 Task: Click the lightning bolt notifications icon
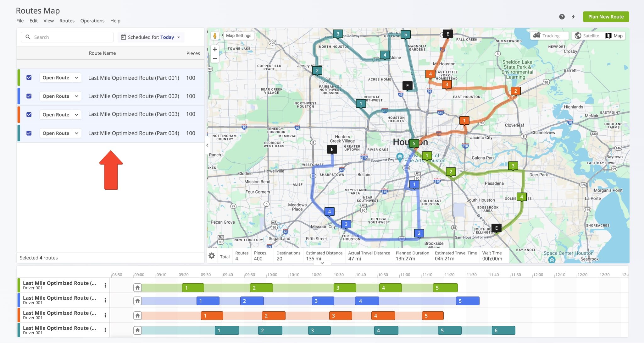[573, 17]
